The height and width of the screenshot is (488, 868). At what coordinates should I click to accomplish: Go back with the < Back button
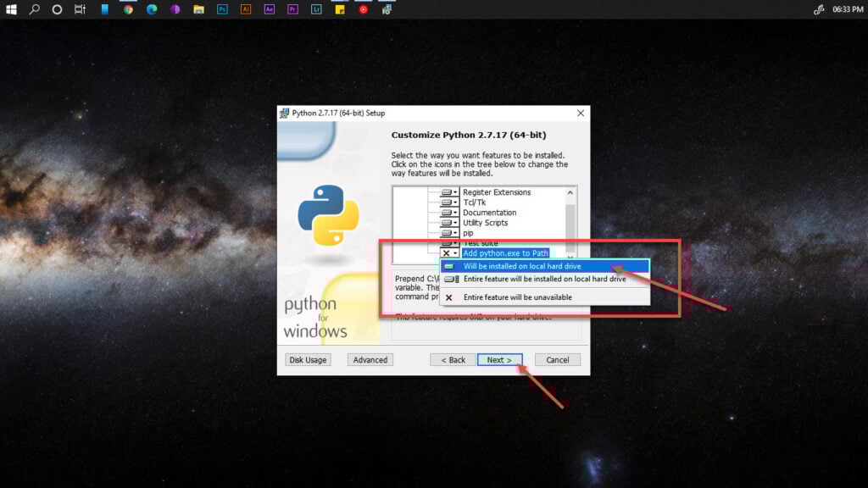[453, 359]
